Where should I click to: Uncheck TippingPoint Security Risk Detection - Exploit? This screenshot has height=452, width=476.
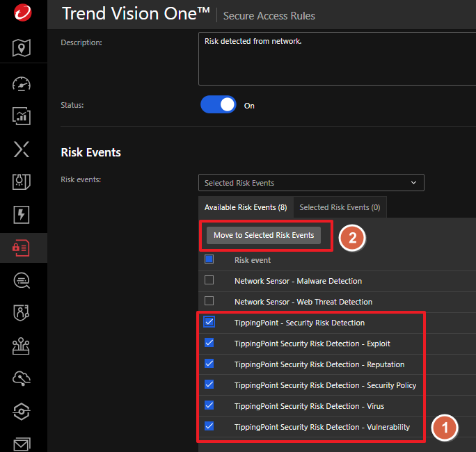209,343
